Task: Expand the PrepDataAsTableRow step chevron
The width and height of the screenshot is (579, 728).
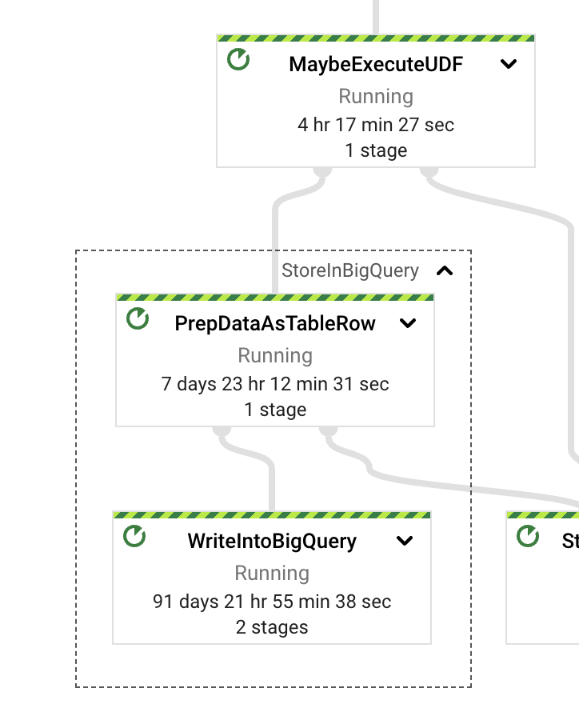Action: point(408,324)
